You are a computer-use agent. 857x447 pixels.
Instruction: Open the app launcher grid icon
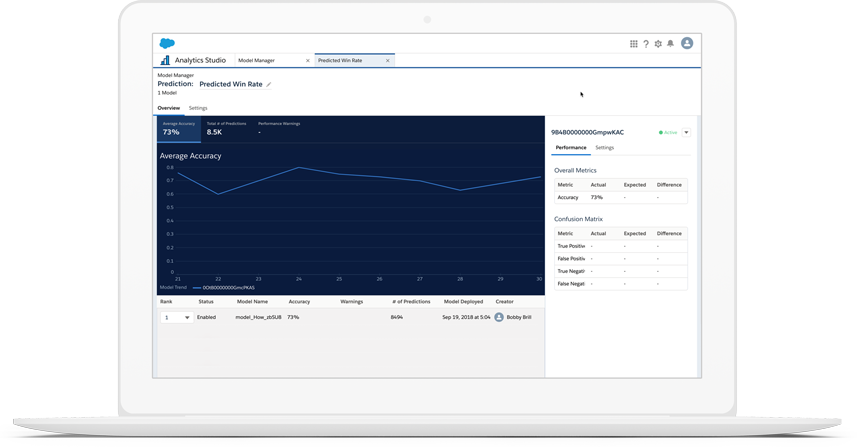(x=633, y=44)
